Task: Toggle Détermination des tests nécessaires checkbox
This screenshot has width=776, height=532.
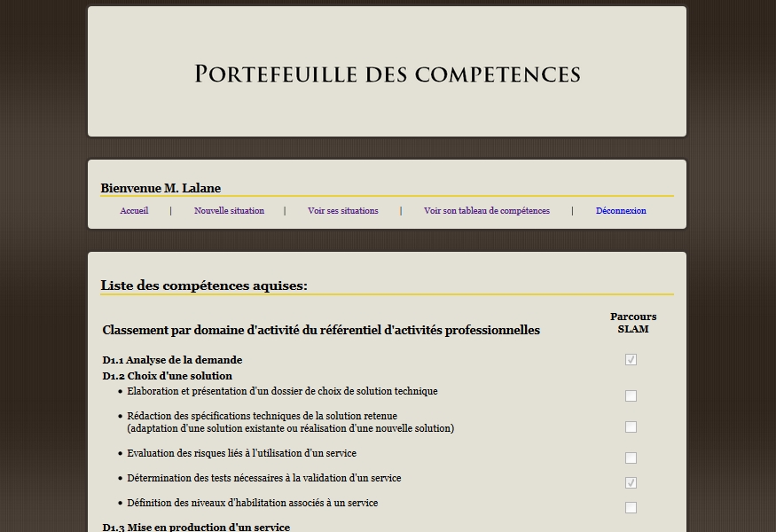Action: (x=631, y=482)
